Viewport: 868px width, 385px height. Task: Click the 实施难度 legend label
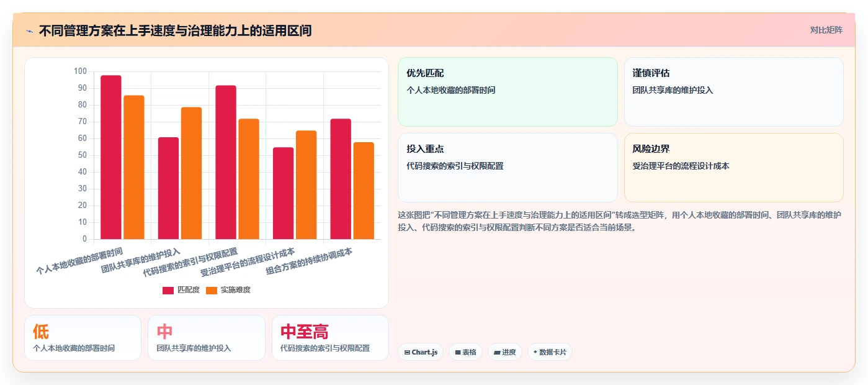click(235, 290)
